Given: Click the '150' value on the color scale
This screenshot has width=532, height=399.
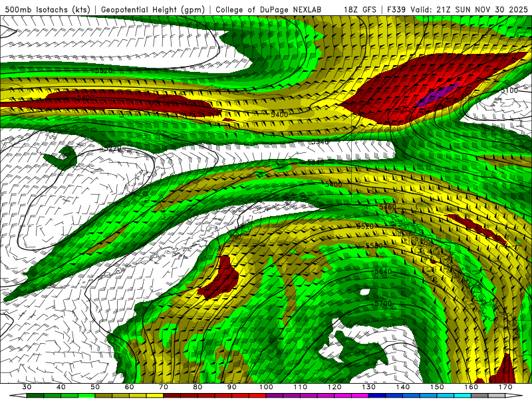Looking at the screenshot, I should click(x=437, y=387).
